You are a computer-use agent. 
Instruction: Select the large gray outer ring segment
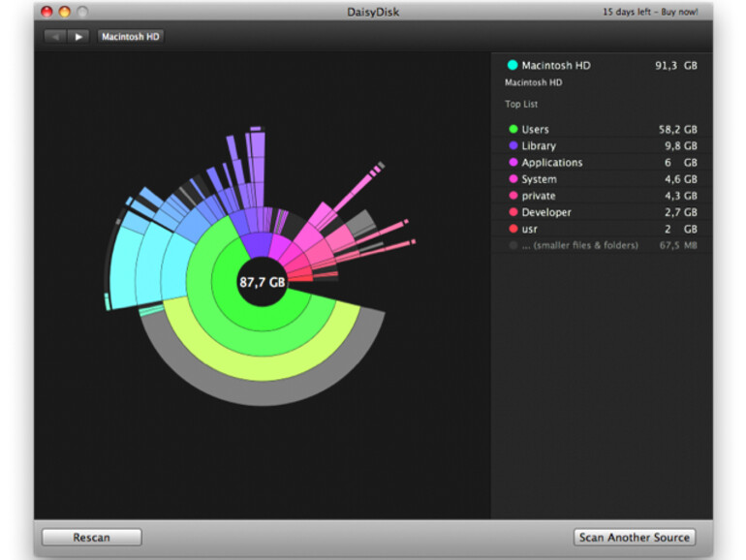262,392
